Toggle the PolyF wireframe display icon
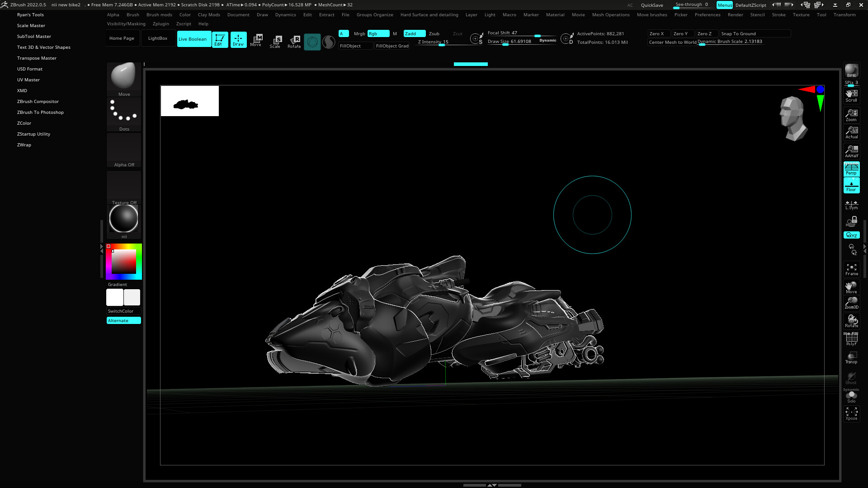Screen dimensions: 868x488 [x=851, y=339]
